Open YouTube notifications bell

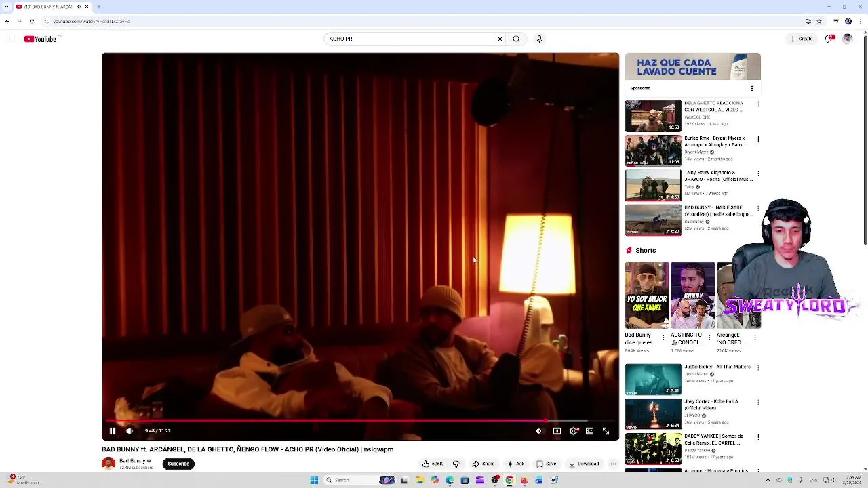tap(829, 39)
